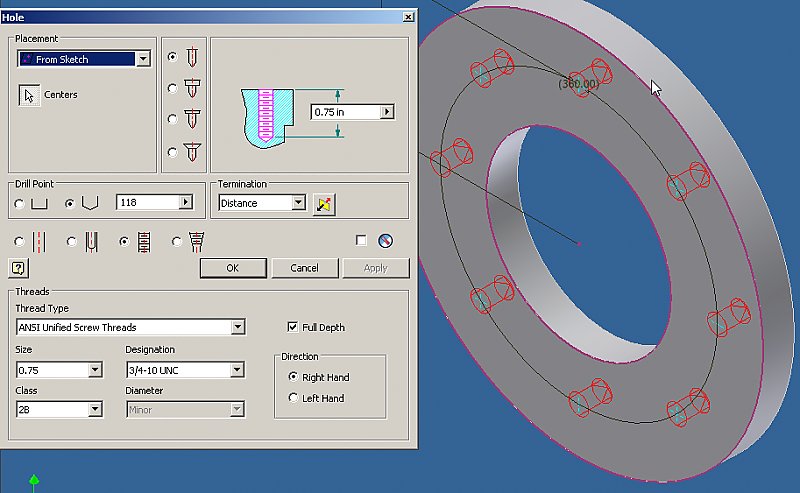Viewport: 800px width, 493px height.
Task: Select flat drill point radio button
Action: (19, 204)
